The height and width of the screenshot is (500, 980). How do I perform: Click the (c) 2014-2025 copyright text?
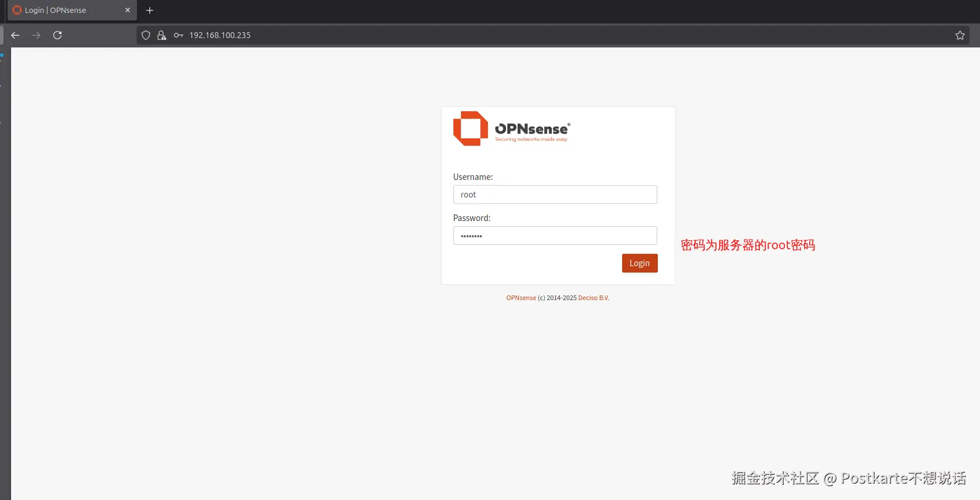(x=557, y=298)
